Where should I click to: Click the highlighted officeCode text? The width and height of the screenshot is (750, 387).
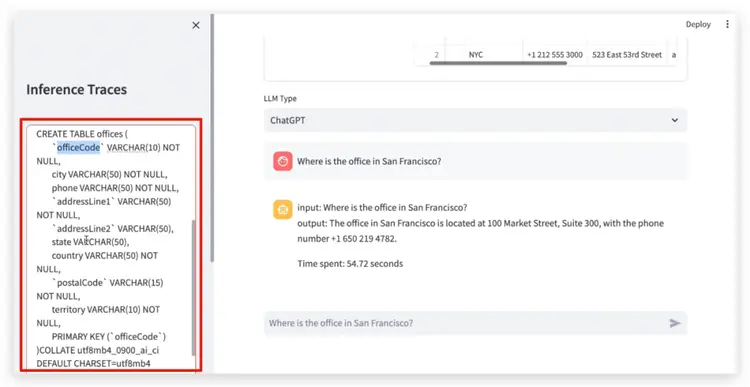click(78, 148)
